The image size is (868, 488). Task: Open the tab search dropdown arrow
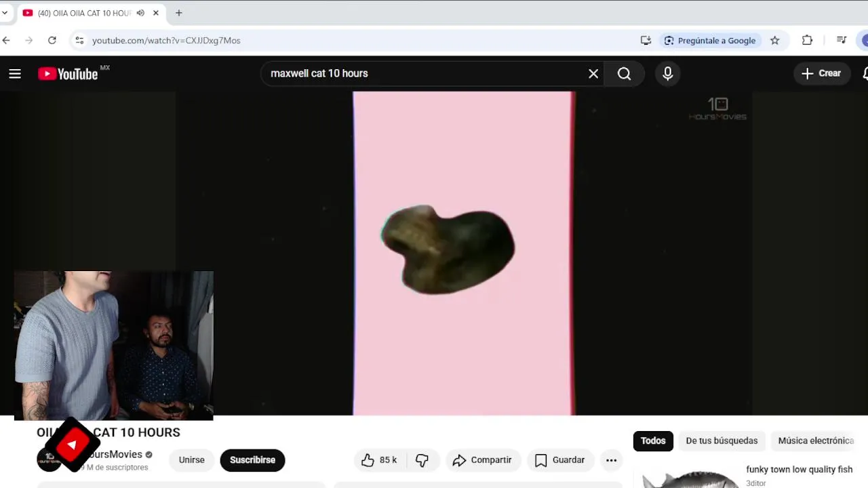pos(5,13)
